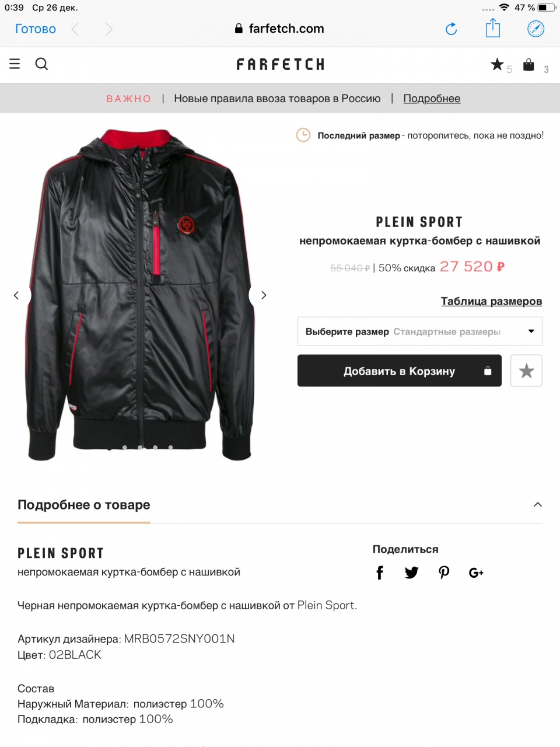Show previous product image
Screen dimensions: 560x747
pos(16,295)
